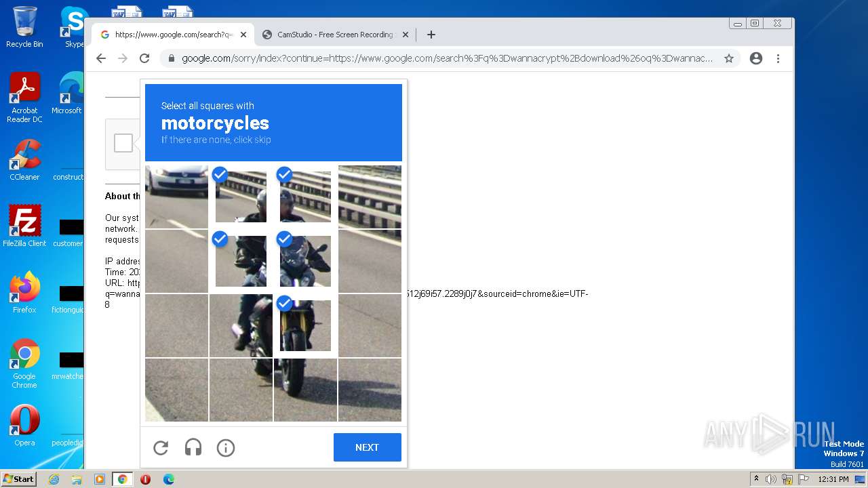Open the Windows Start menu

19,479
